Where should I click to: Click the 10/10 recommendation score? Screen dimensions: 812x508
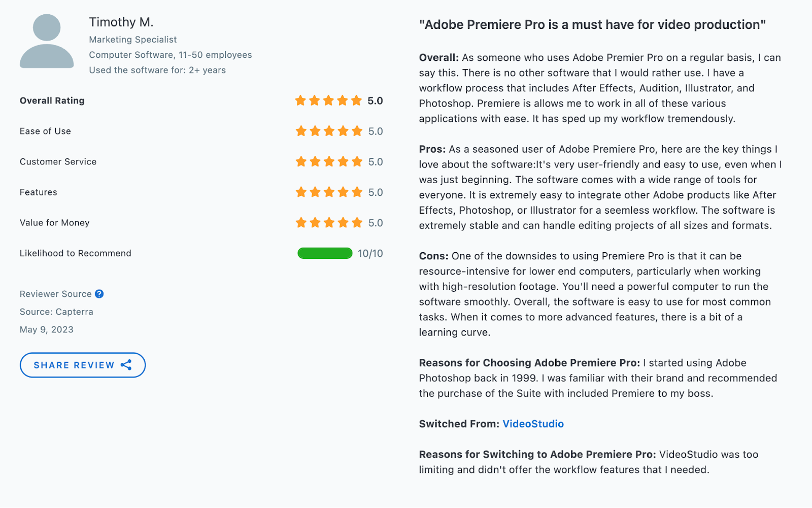(x=370, y=253)
